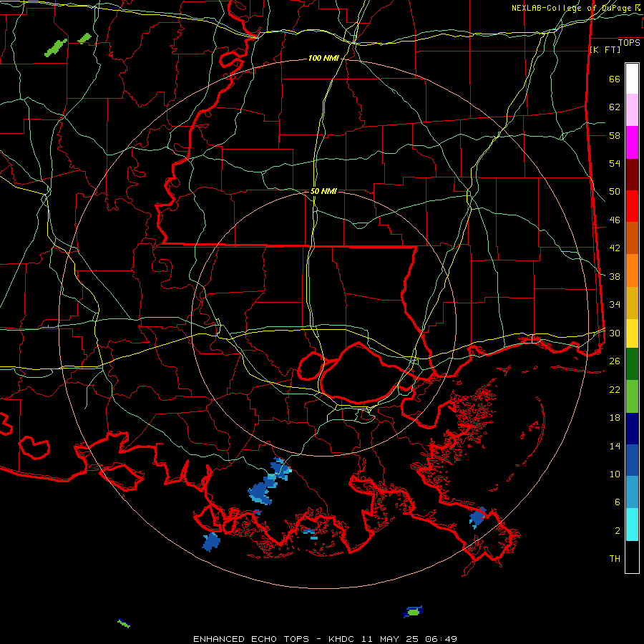Image resolution: width=644 pixels, height=644 pixels.
Task: Click the legend value "54"
Action: 615,163
